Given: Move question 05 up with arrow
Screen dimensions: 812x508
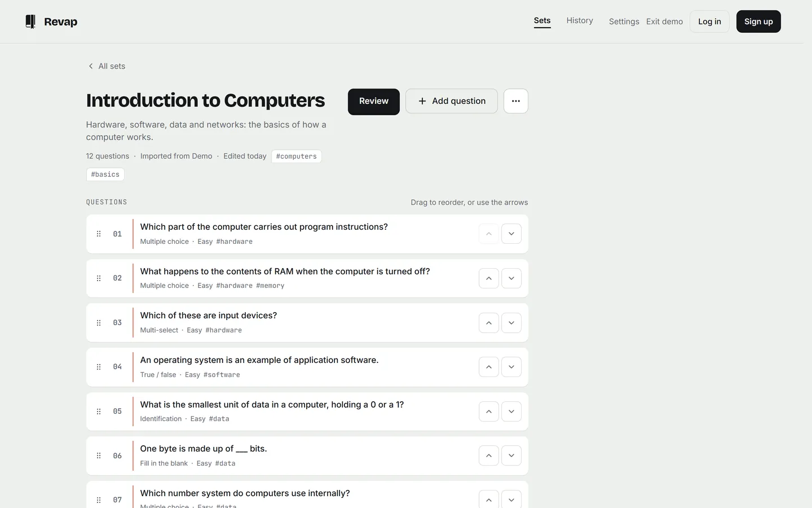Looking at the screenshot, I should coord(489,411).
